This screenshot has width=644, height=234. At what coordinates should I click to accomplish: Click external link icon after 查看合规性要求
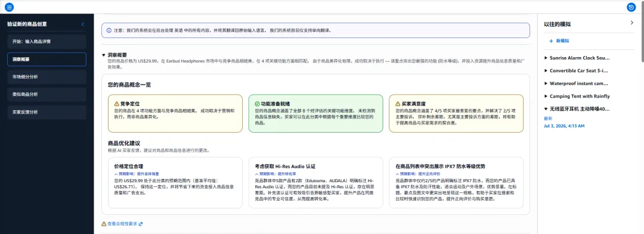point(141,224)
